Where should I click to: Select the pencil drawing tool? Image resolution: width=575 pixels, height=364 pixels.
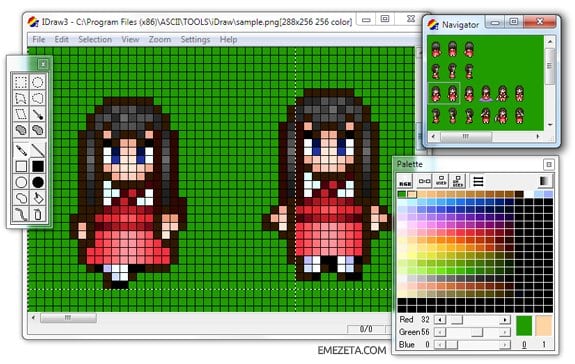coord(21,150)
